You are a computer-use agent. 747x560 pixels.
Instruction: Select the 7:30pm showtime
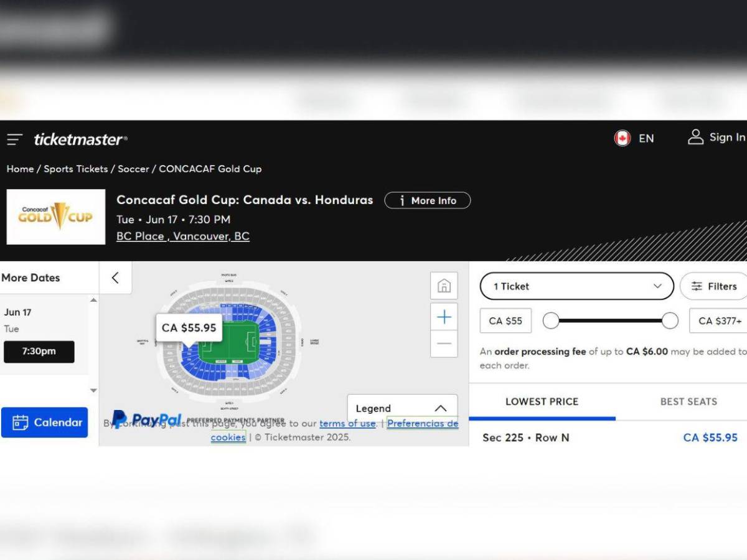coord(39,352)
